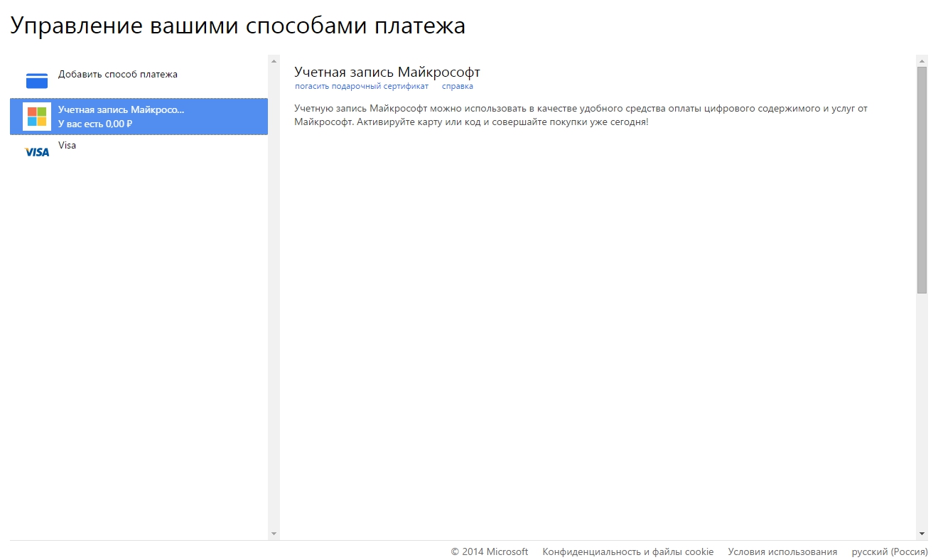Click the blue credit card icon
Viewport: 938px width, 560px height.
tap(37, 80)
